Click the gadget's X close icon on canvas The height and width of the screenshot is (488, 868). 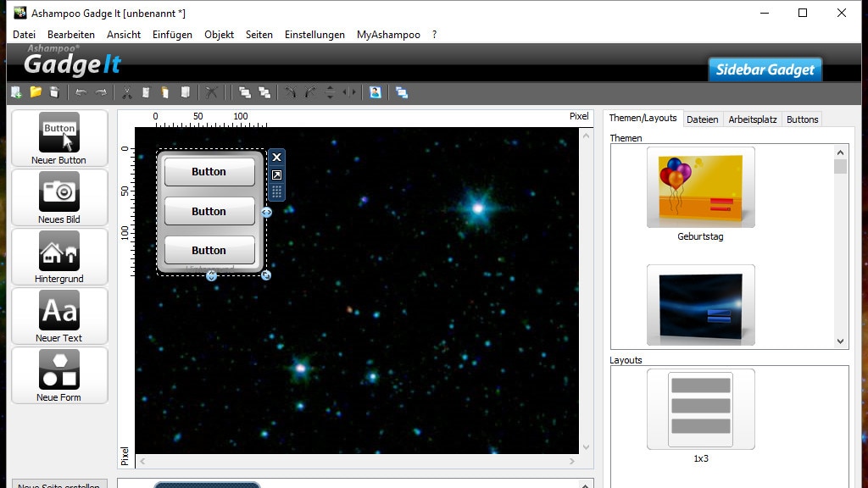click(276, 158)
